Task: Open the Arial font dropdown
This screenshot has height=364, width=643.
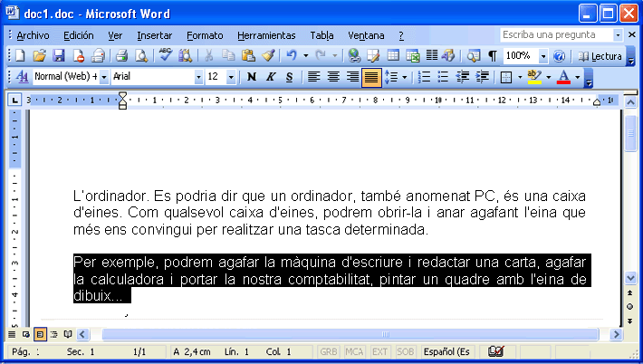Action: coord(198,77)
